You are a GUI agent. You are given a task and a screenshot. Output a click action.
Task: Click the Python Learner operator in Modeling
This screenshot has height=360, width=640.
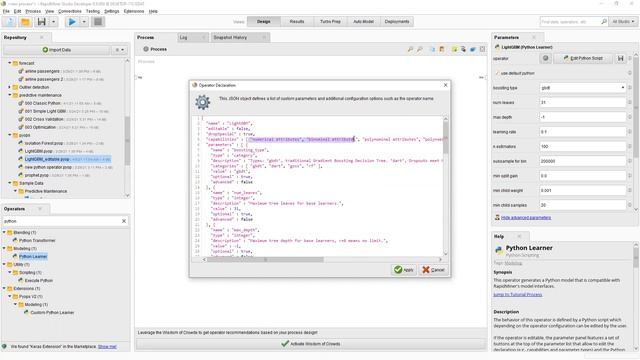coord(33,256)
